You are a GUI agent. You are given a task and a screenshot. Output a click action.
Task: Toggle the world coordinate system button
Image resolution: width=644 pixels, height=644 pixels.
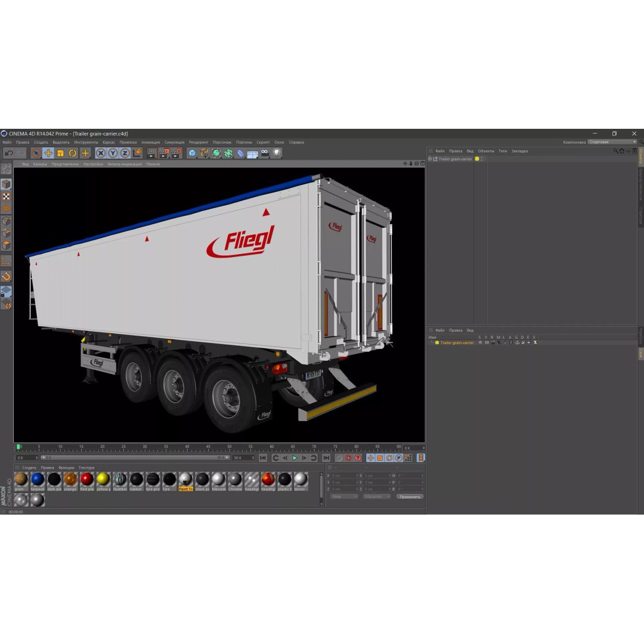point(137,153)
